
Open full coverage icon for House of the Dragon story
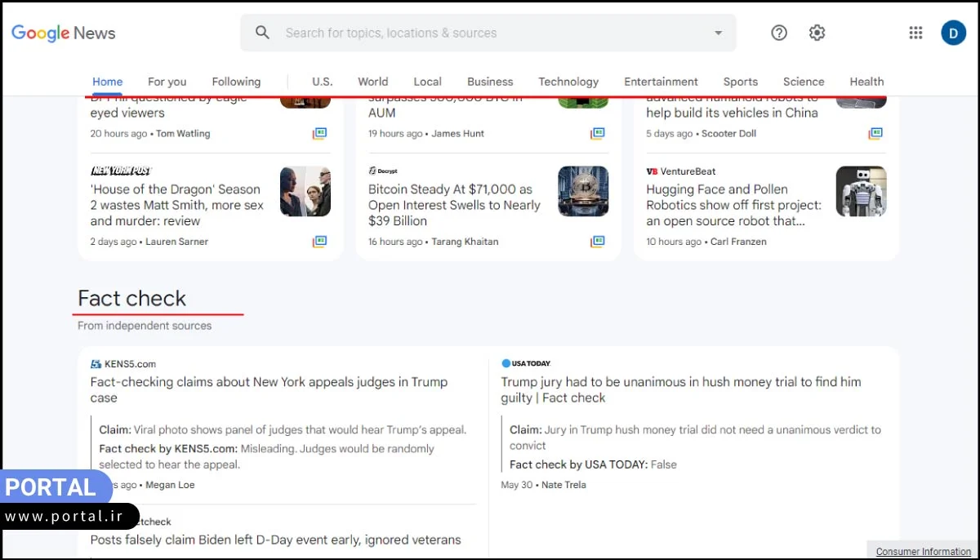click(319, 242)
